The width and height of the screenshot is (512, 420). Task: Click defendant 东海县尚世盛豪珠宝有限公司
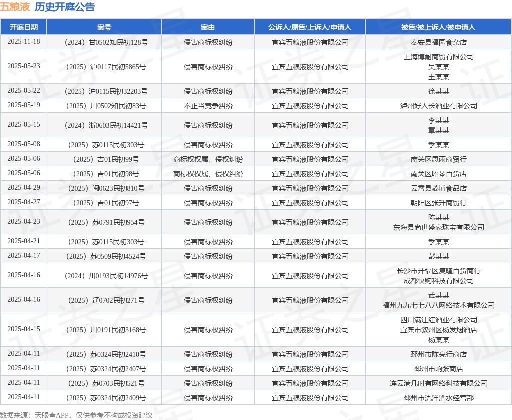[x=439, y=227]
